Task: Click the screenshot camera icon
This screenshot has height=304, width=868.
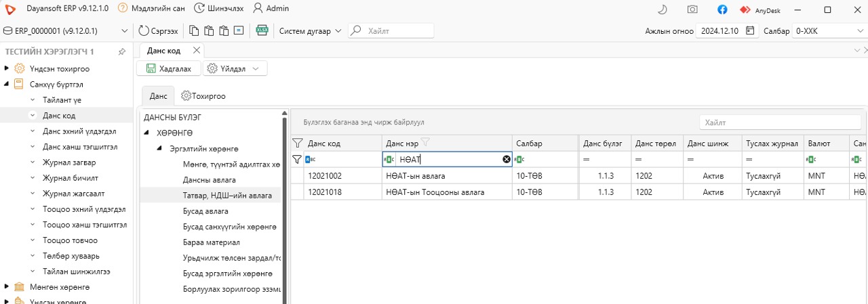Action: [692, 9]
